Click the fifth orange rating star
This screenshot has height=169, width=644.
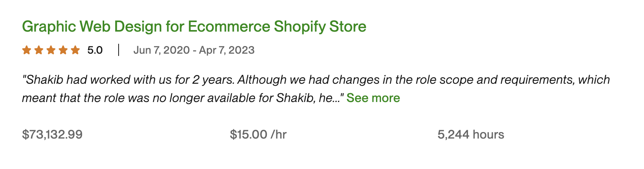pos(75,50)
